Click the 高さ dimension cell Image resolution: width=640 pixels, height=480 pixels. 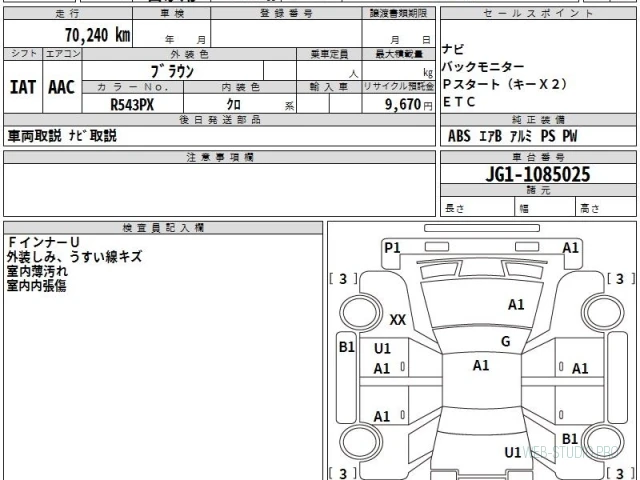click(x=606, y=208)
